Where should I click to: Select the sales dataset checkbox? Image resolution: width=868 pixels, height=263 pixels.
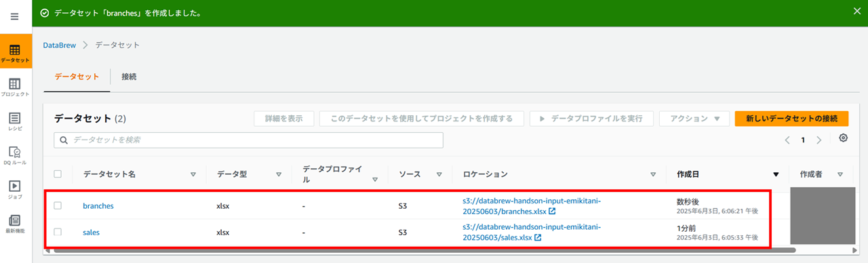pyautogui.click(x=58, y=232)
